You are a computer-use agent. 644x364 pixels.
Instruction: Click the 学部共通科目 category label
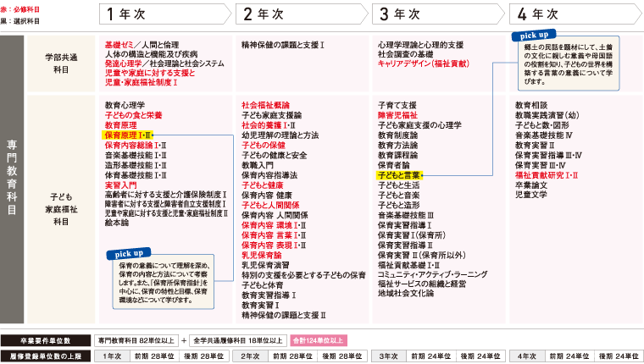[x=61, y=63]
